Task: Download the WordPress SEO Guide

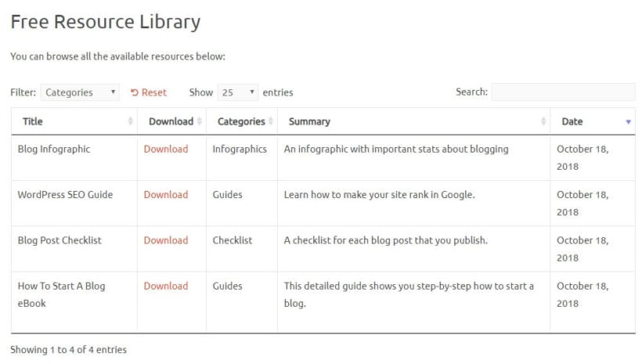Action: click(166, 194)
